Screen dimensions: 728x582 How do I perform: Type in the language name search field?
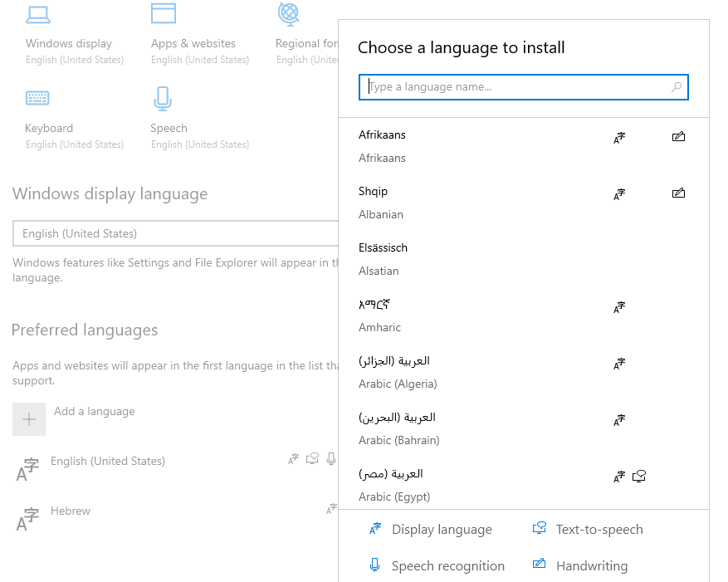coord(515,87)
